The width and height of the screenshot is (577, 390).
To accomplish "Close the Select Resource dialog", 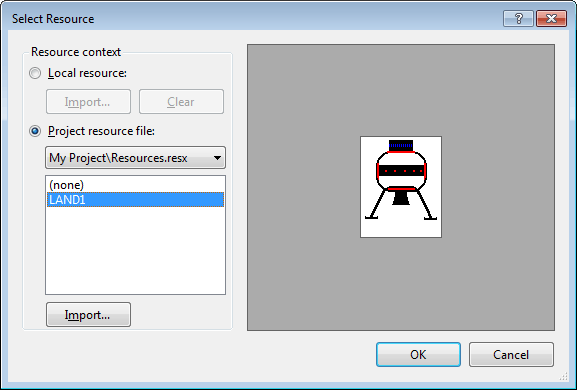I will [551, 19].
